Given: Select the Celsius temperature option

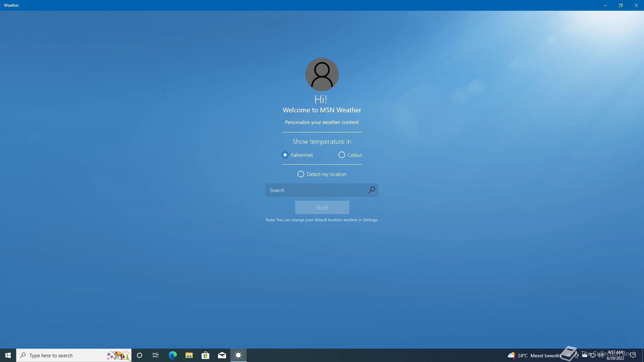Looking at the screenshot, I should (x=350, y=155).
